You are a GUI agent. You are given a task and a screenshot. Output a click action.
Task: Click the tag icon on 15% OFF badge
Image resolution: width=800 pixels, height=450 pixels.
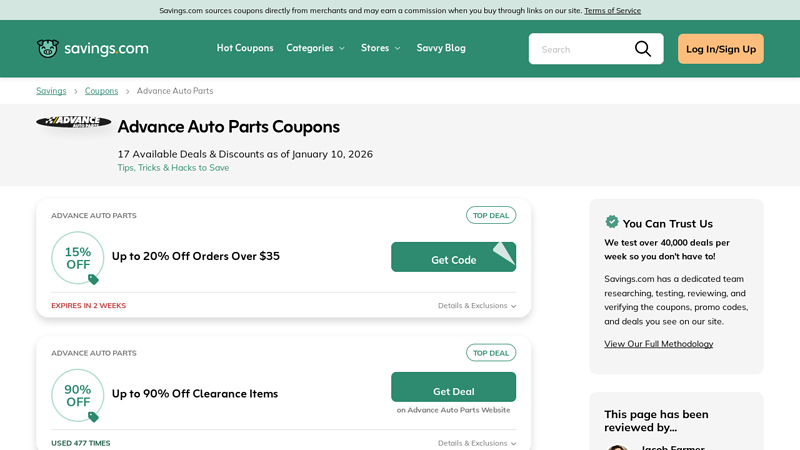point(93,279)
